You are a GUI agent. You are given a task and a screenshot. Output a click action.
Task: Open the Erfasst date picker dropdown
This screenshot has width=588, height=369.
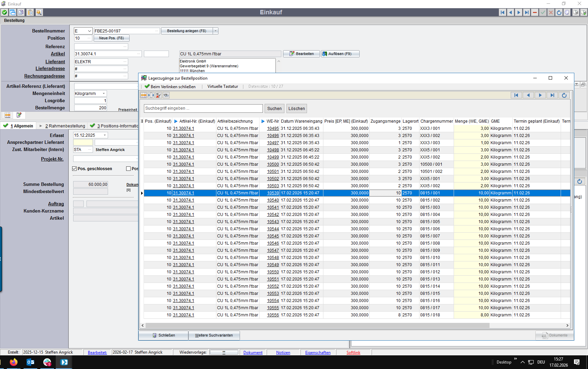pos(105,135)
